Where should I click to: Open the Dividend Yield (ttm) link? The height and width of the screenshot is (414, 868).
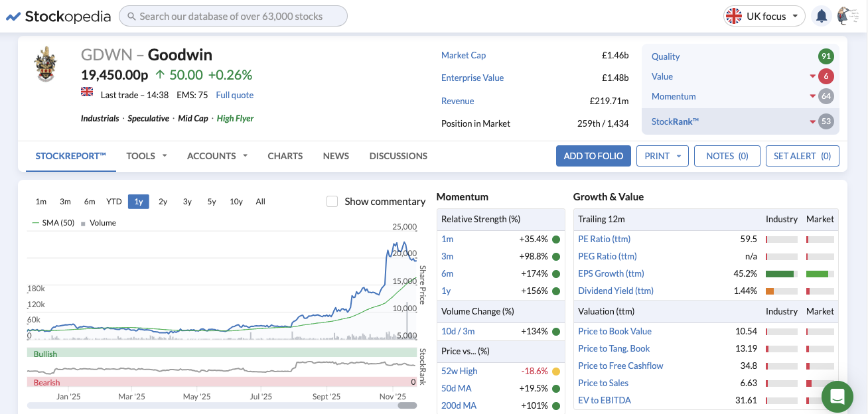coord(616,291)
